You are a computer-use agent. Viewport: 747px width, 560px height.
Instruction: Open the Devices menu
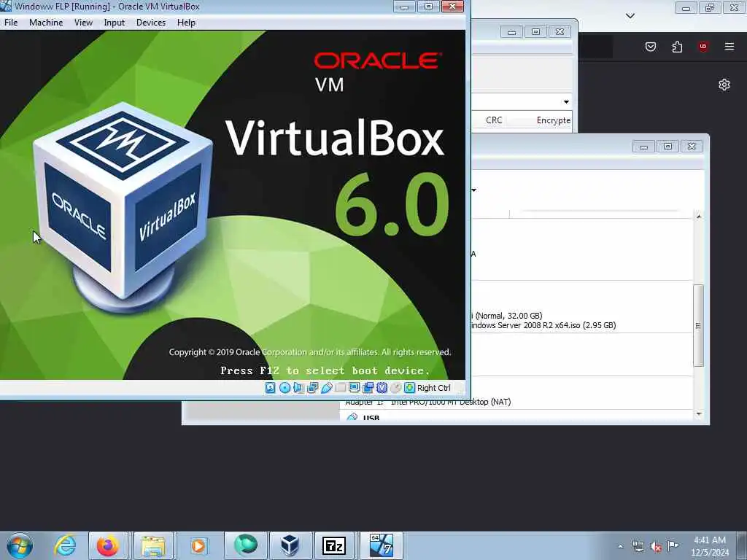click(x=151, y=23)
